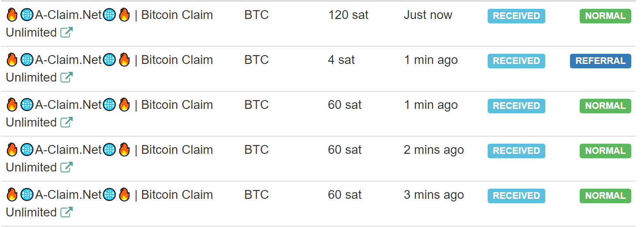The height and width of the screenshot is (227, 644).
Task: Select the 120 sat amount cell
Action: [x=348, y=15]
